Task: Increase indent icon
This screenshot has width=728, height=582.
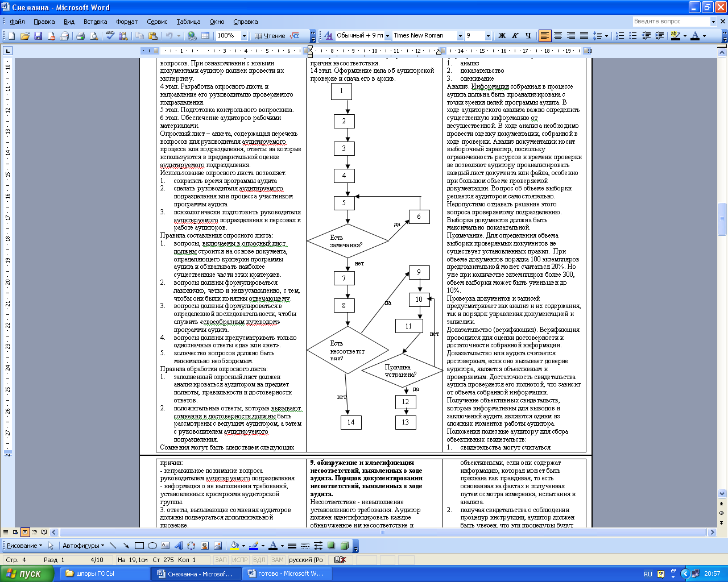Action: (x=660, y=36)
